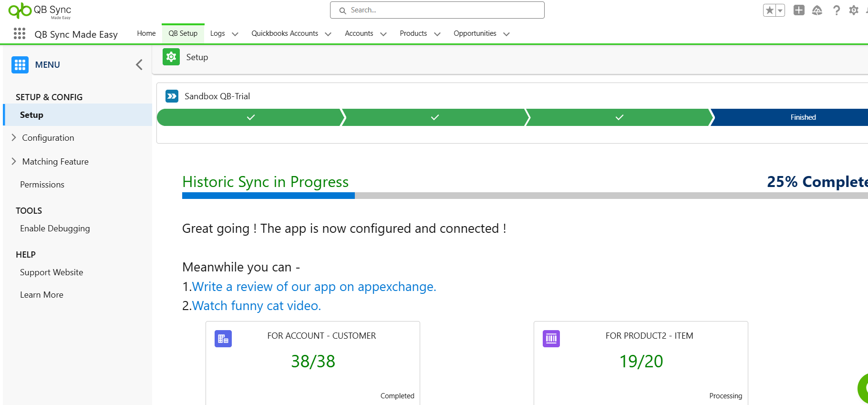The width and height of the screenshot is (868, 405).
Task: Collapse the MENU sidebar arrow
Action: 139,65
